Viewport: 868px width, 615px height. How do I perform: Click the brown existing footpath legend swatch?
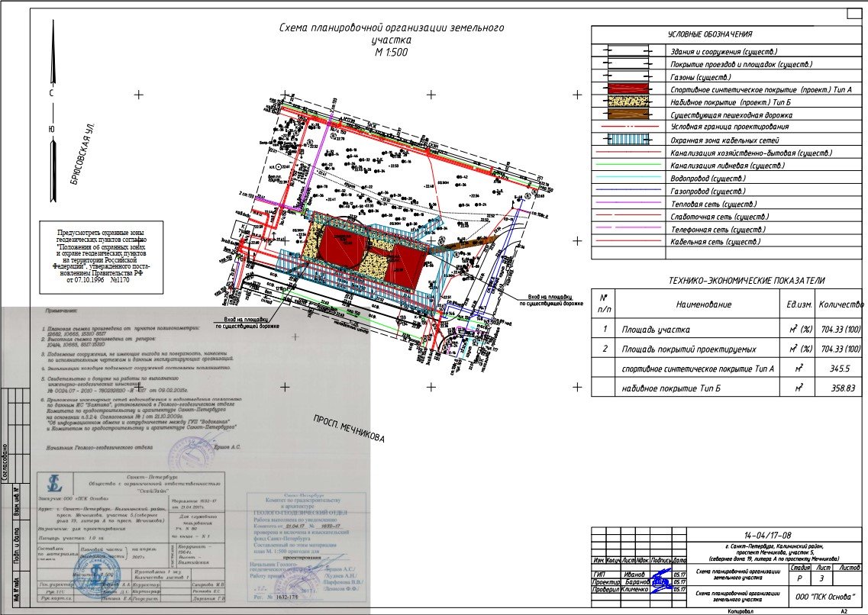pos(628,114)
